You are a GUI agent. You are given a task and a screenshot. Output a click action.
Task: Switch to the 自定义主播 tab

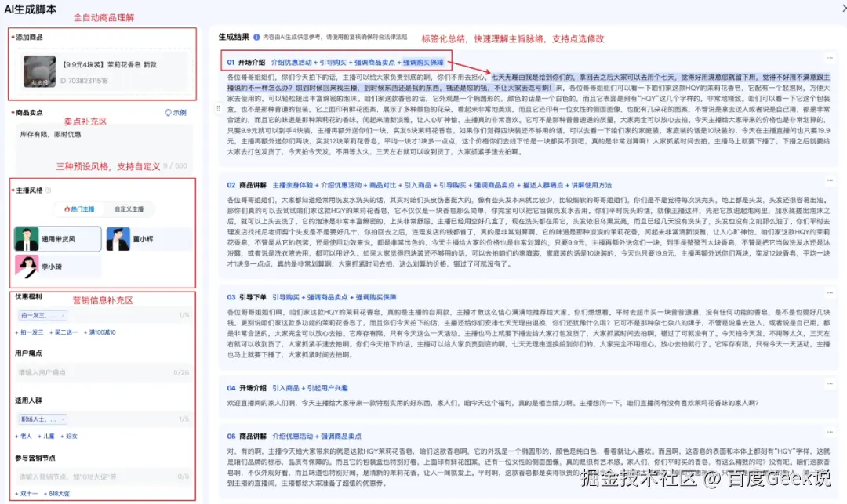129,208
